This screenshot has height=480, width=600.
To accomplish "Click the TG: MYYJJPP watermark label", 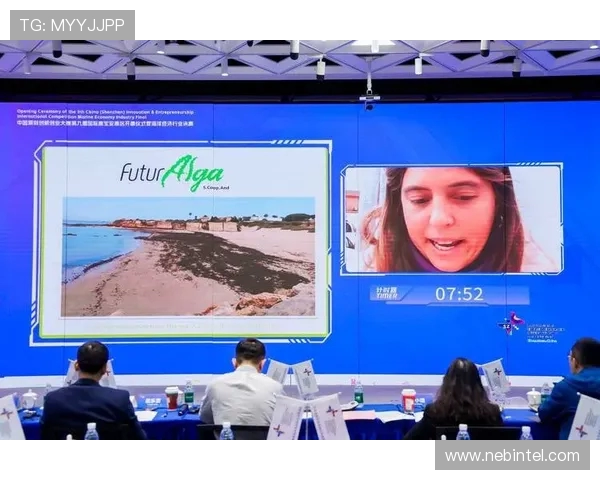I will click(72, 25).
